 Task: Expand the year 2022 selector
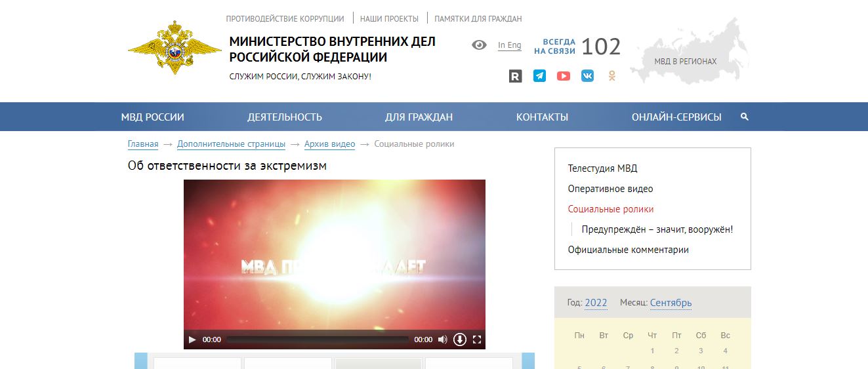(596, 303)
